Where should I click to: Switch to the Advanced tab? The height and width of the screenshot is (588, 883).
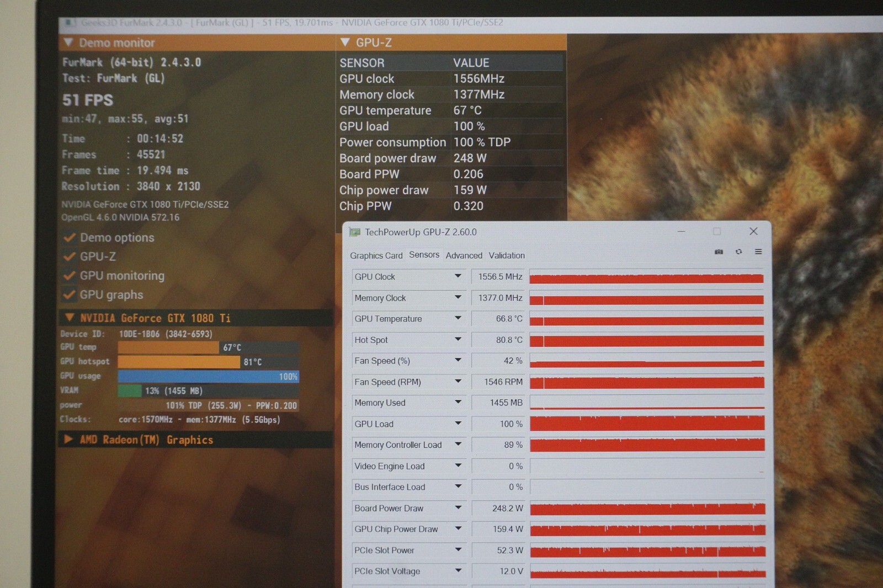tap(464, 255)
